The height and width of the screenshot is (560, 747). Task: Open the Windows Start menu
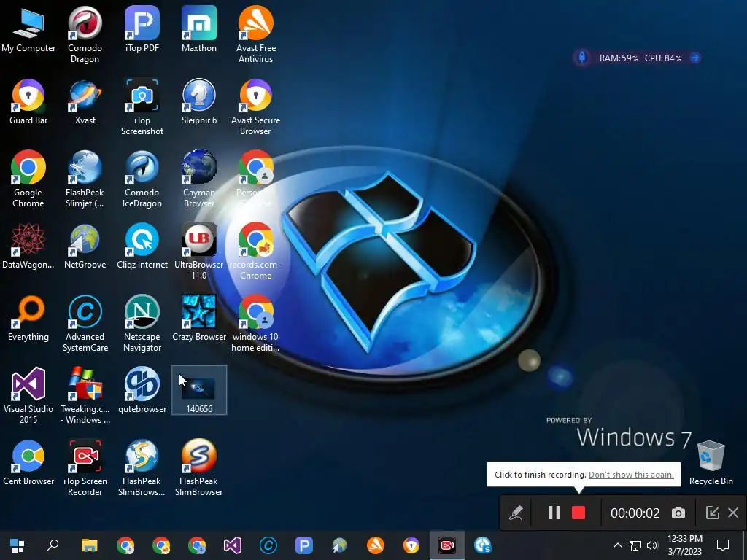coord(18,545)
